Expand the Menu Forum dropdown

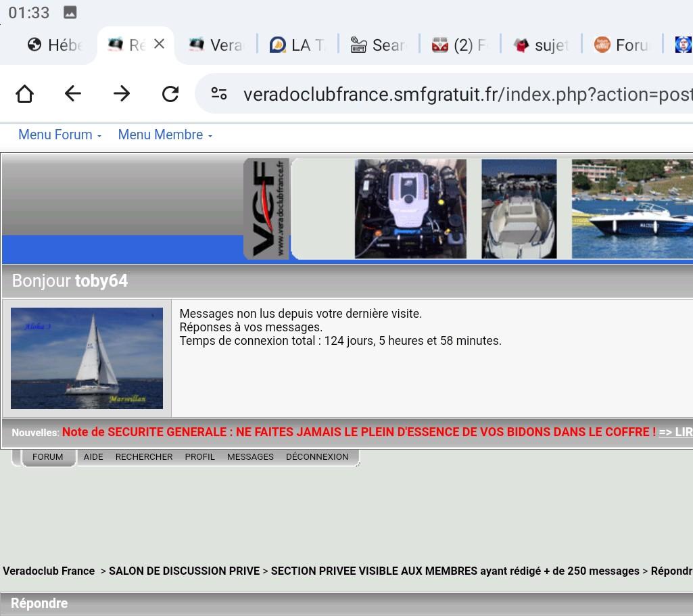tap(59, 135)
